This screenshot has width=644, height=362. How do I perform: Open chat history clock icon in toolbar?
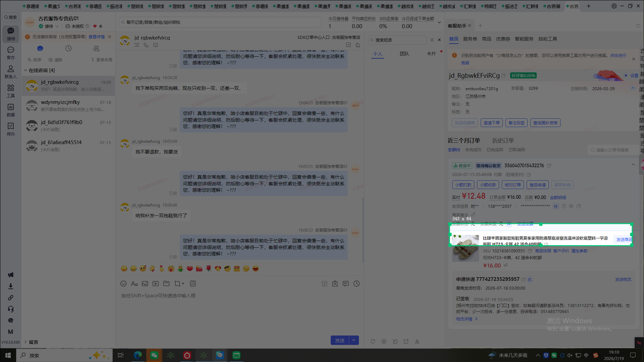coord(357,284)
